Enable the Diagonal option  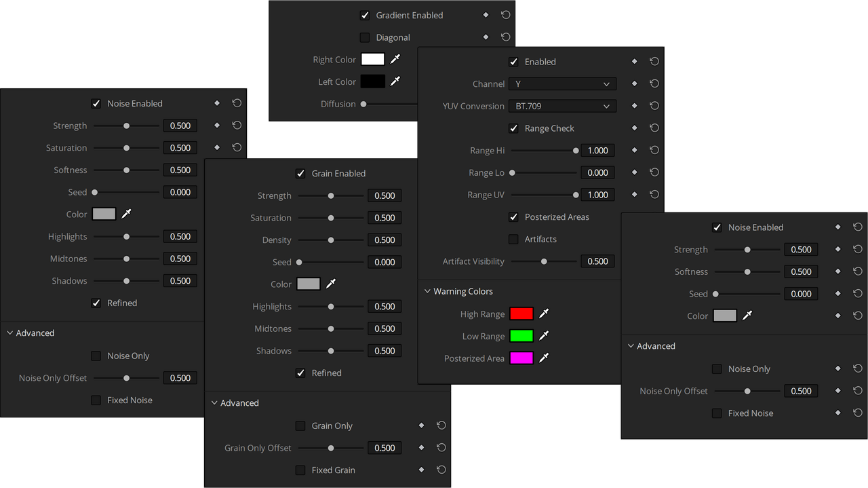click(364, 37)
